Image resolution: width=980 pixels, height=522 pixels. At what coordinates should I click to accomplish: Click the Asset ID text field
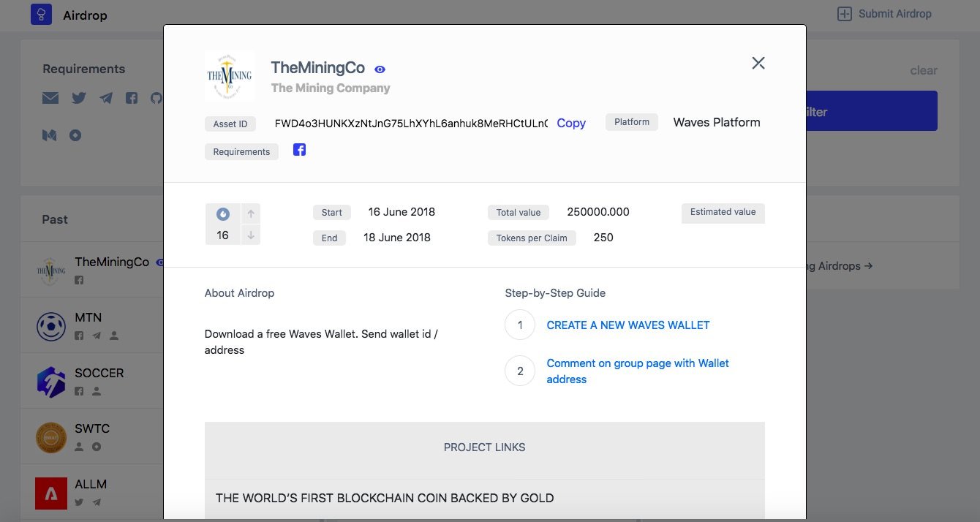coord(411,123)
